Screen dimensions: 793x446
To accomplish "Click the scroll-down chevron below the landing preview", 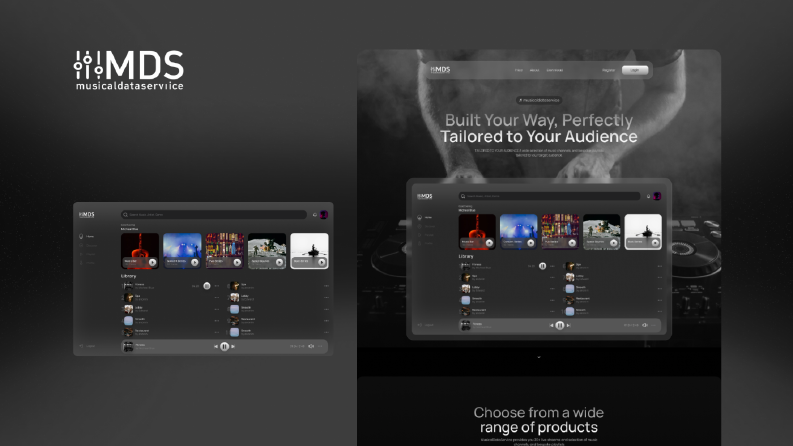I will 539,357.
